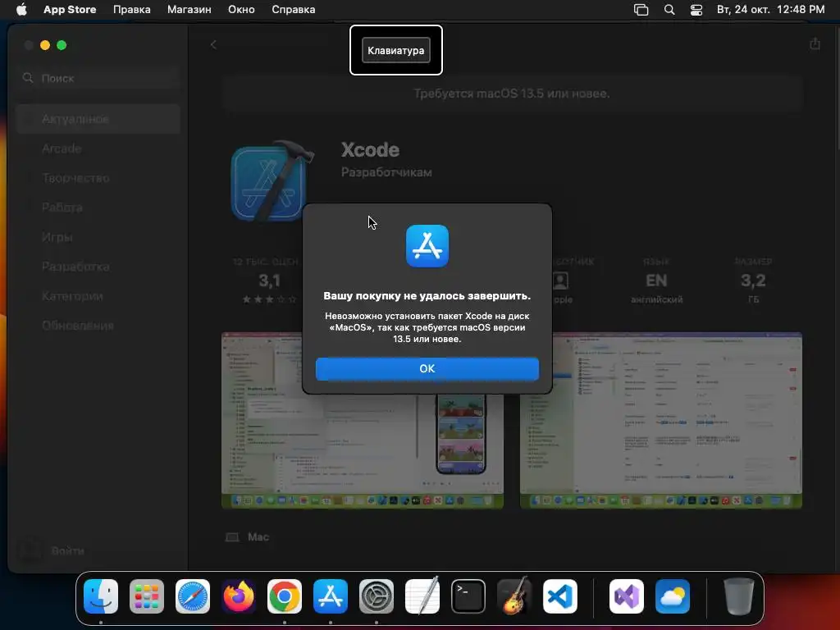840x630 pixels.
Task: Open System Preferences from the Dock
Action: [377, 596]
